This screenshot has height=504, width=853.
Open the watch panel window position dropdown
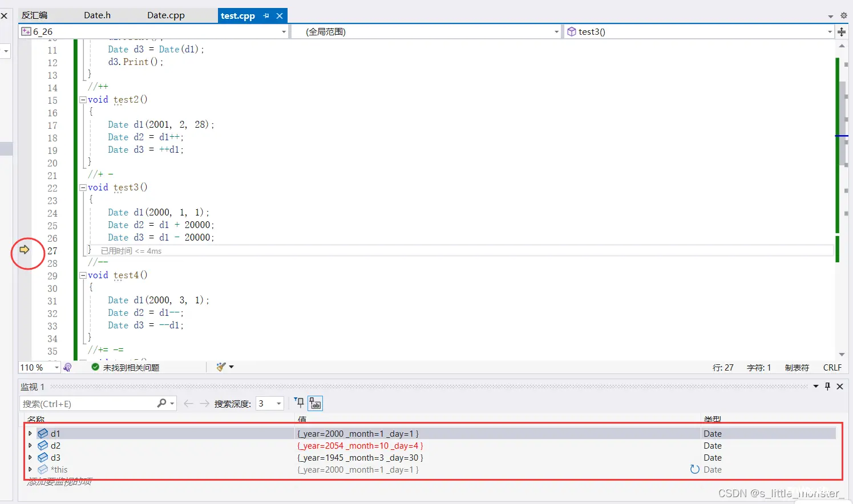coord(816,387)
